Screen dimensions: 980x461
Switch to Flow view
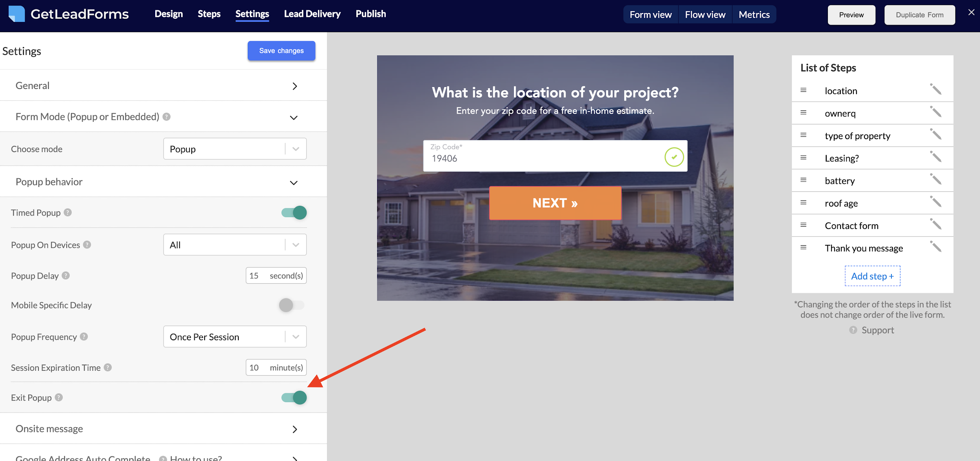pos(704,14)
